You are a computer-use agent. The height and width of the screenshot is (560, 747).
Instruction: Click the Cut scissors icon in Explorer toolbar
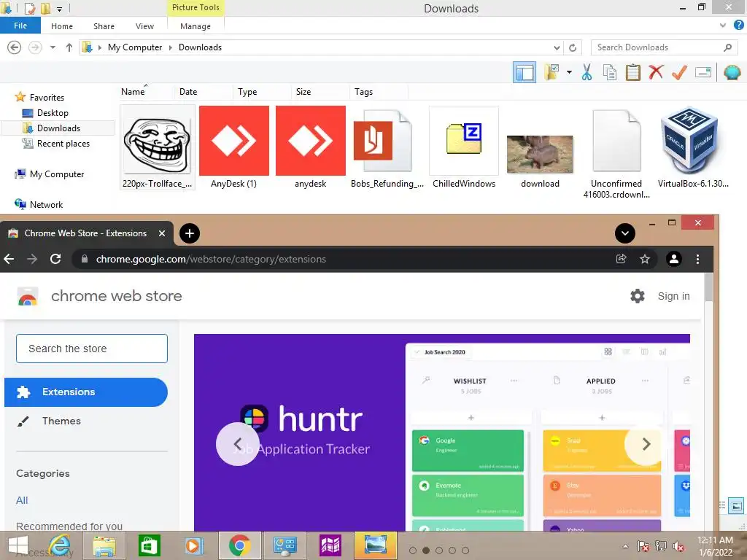[587, 72]
